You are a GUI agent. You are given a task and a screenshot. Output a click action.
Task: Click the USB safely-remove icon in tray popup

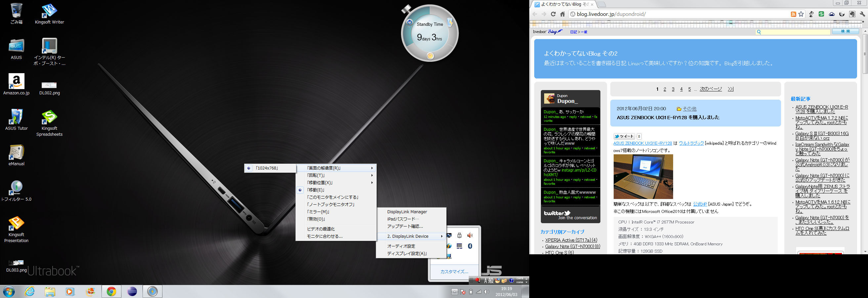pyautogui.click(x=459, y=235)
